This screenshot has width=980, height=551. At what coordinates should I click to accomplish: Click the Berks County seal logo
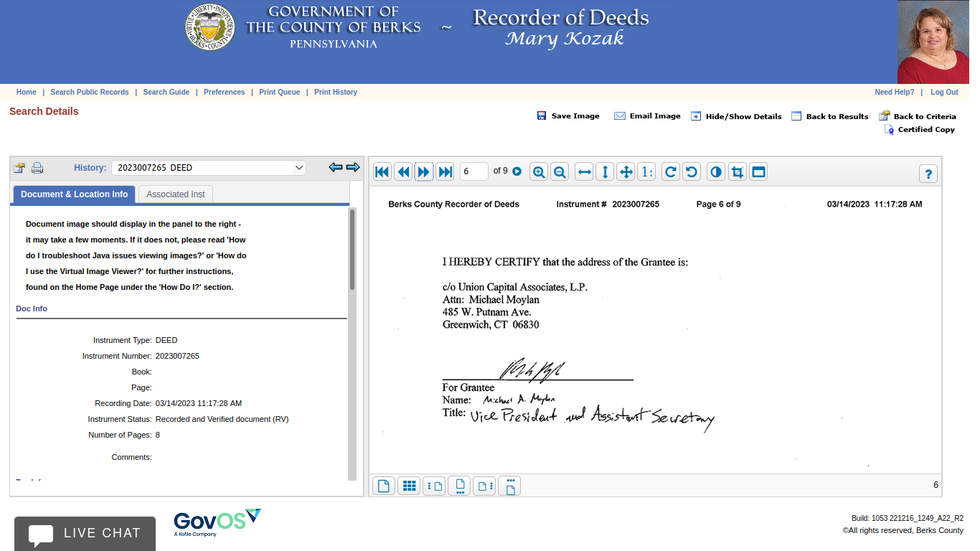pos(210,27)
